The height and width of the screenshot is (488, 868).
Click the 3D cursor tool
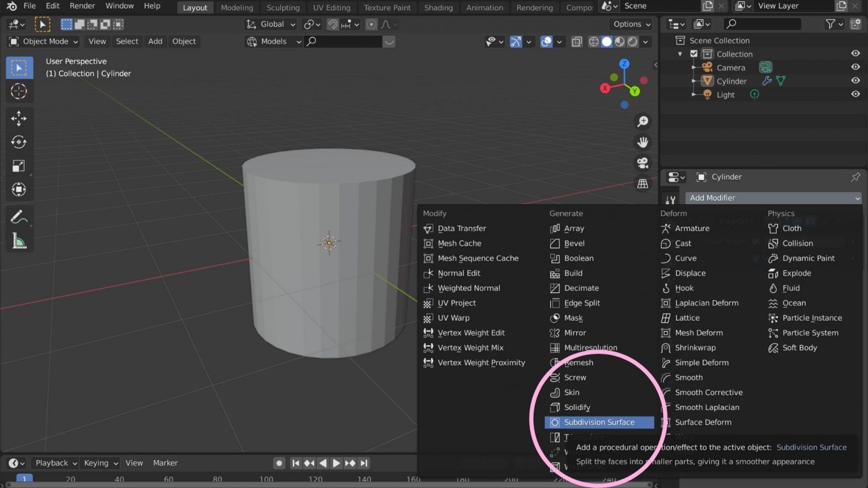point(19,91)
